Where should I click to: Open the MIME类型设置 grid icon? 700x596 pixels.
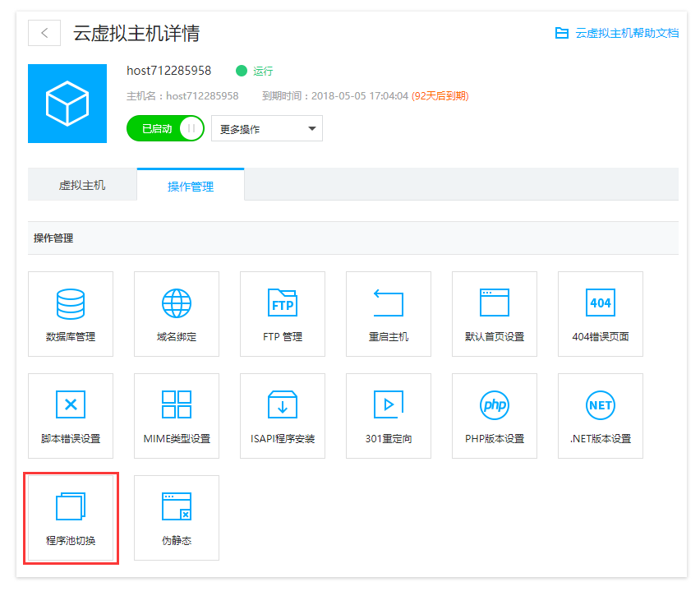tap(177, 404)
